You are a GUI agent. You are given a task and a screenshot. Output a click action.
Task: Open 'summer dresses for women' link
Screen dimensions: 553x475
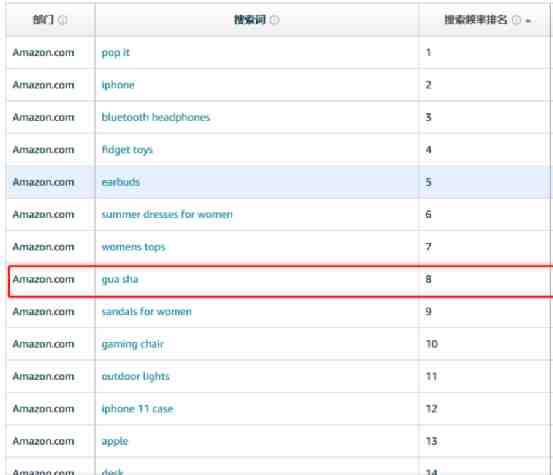click(167, 214)
